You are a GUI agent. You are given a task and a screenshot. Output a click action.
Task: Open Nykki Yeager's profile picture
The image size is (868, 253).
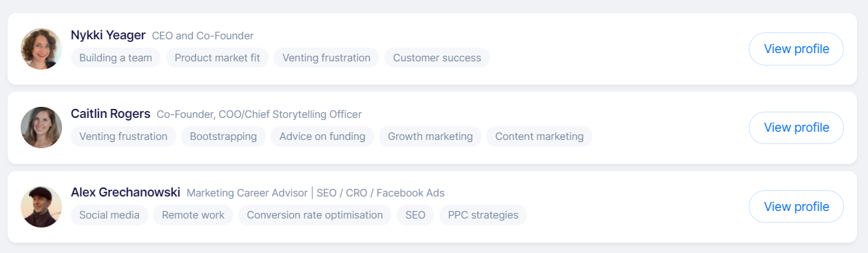(41, 49)
